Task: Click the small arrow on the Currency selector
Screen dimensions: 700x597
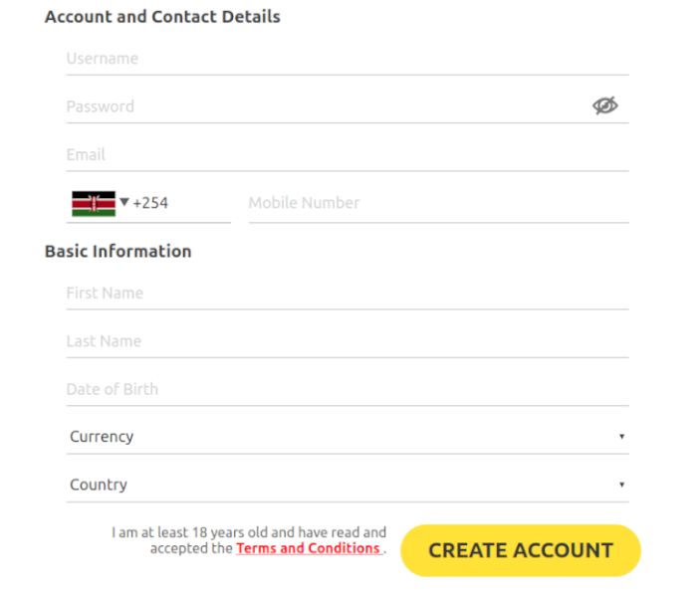Action: 621,437
